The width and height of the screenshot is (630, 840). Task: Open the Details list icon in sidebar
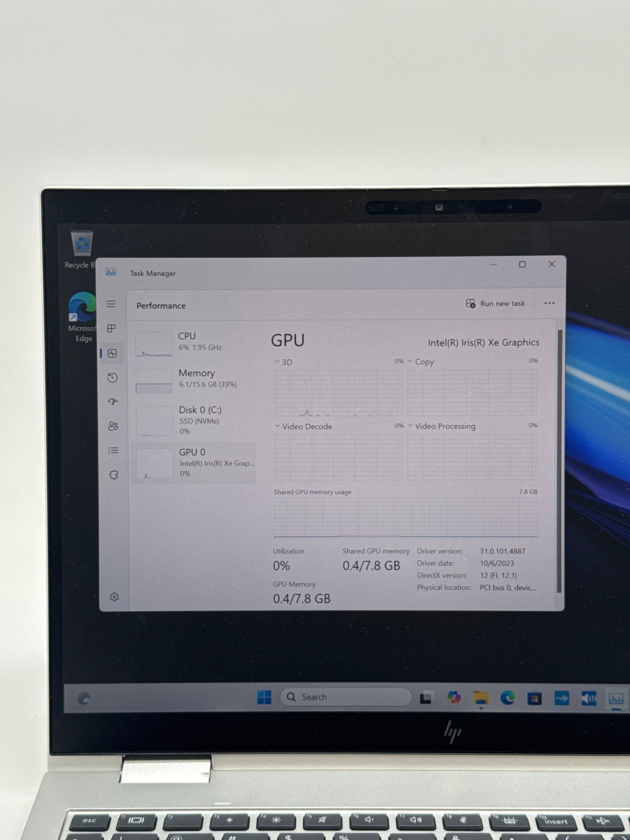pos(113,450)
